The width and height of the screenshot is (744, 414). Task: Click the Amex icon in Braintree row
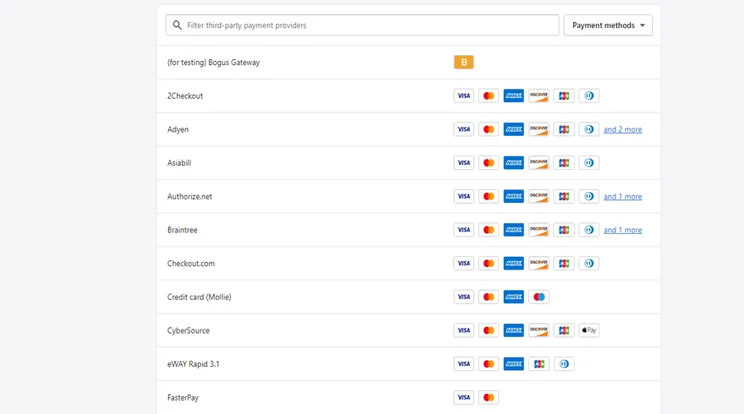(514, 230)
